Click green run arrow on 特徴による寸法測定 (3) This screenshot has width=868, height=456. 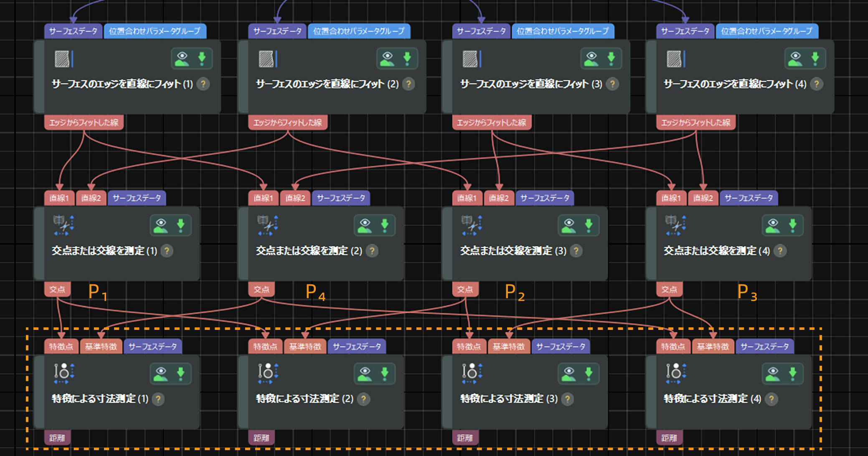tap(589, 374)
